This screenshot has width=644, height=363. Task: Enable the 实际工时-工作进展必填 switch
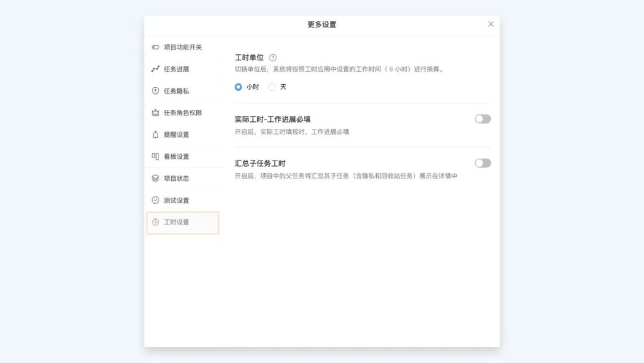[x=482, y=119]
